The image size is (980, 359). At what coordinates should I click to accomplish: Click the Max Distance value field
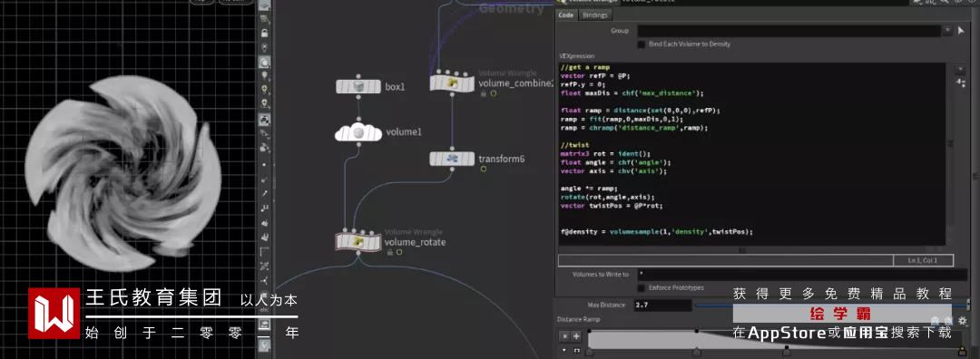click(x=662, y=306)
